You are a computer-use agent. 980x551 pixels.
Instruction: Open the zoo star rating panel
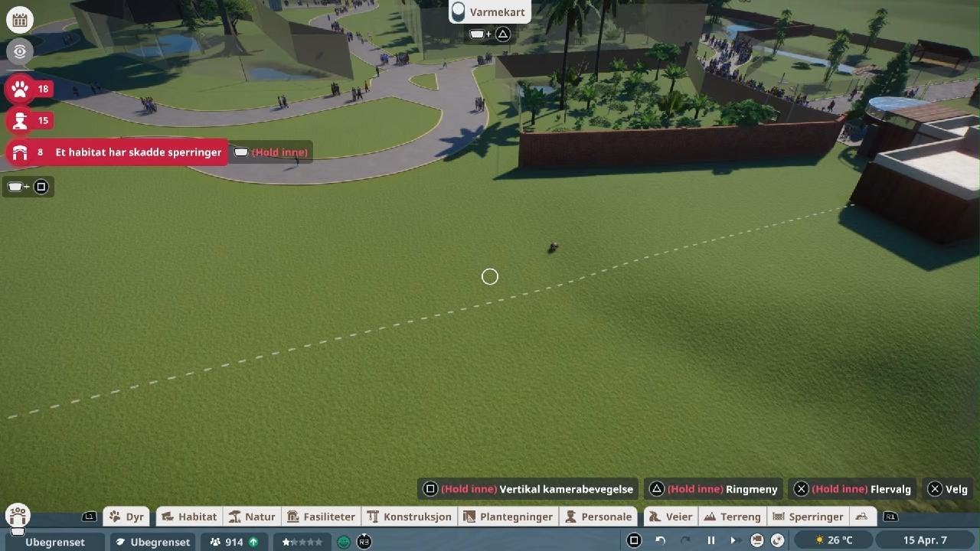coord(302,542)
